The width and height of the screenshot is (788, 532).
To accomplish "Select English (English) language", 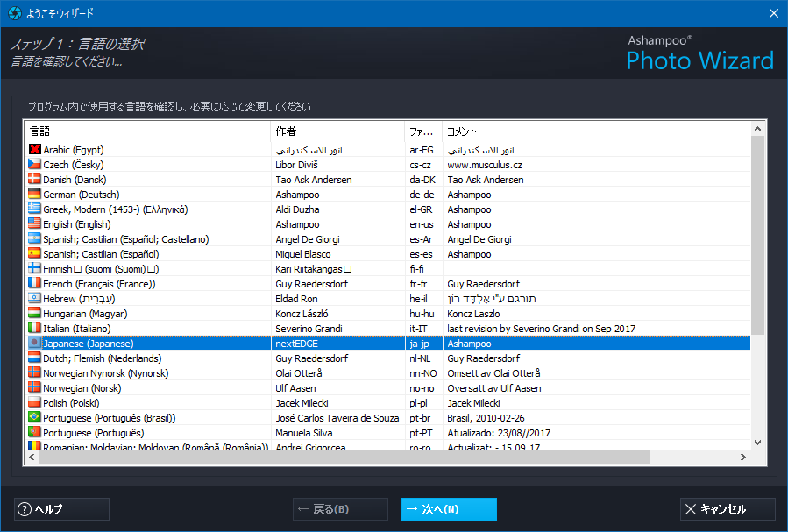I will 387,224.
